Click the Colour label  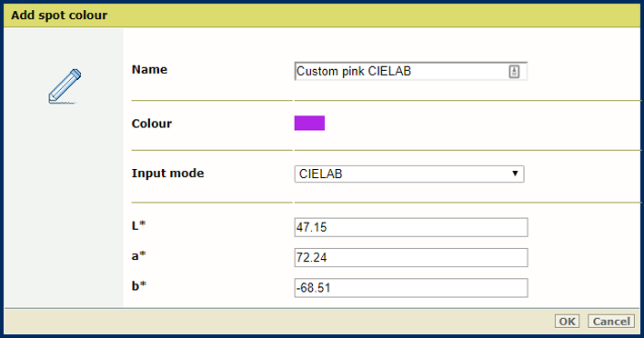pyautogui.click(x=152, y=124)
